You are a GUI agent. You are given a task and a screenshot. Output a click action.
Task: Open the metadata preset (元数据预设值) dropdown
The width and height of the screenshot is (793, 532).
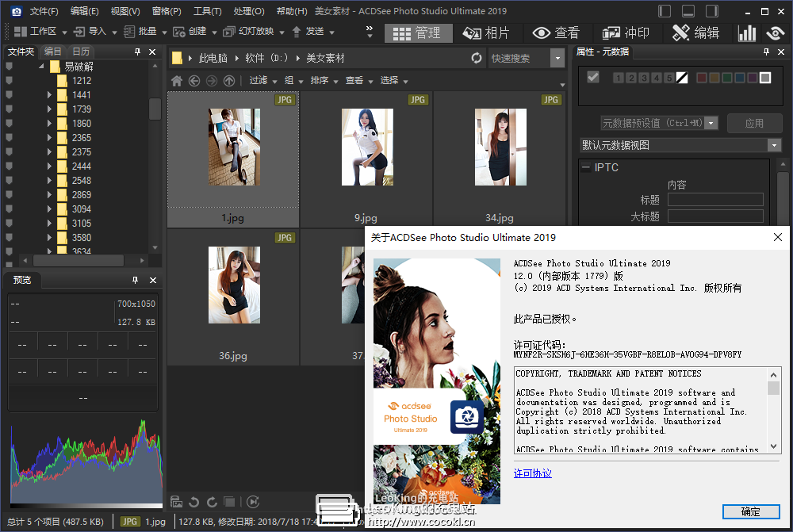coord(711,123)
